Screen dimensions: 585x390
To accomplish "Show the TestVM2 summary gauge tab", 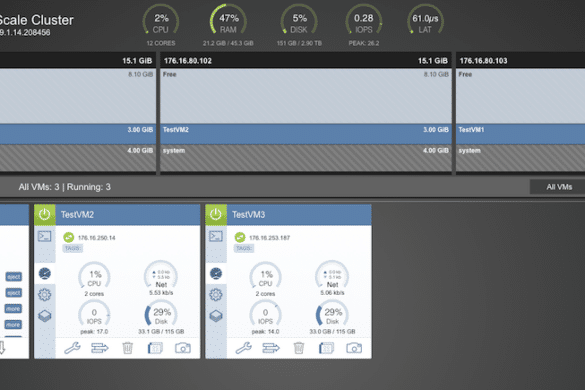I will (x=45, y=274).
